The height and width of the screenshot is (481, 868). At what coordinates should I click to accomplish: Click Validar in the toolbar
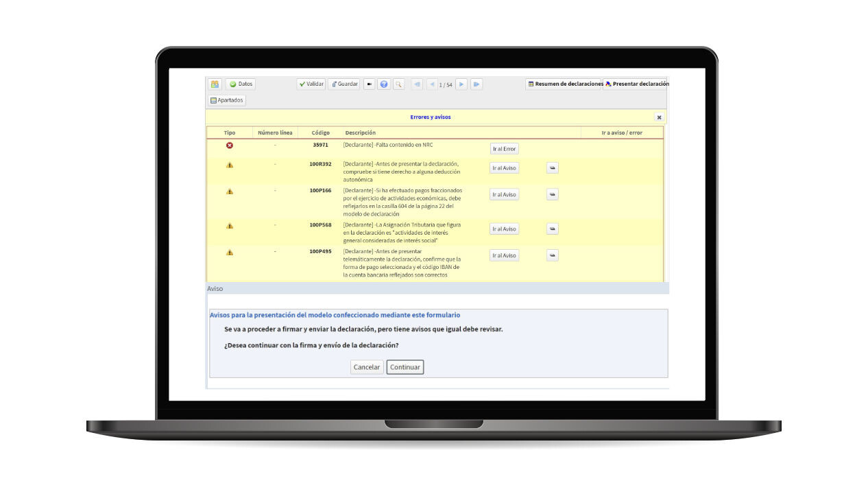pos(311,84)
